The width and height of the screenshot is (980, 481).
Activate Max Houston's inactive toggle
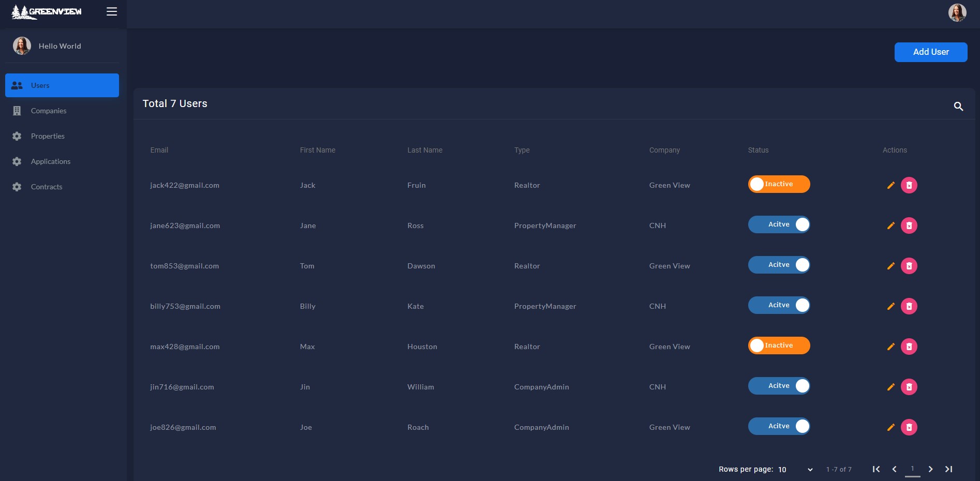click(779, 345)
